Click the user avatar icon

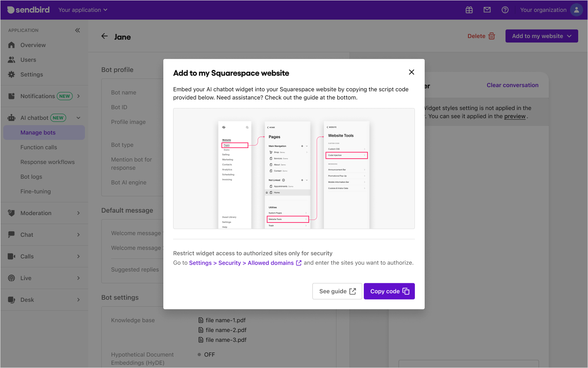coord(576,10)
